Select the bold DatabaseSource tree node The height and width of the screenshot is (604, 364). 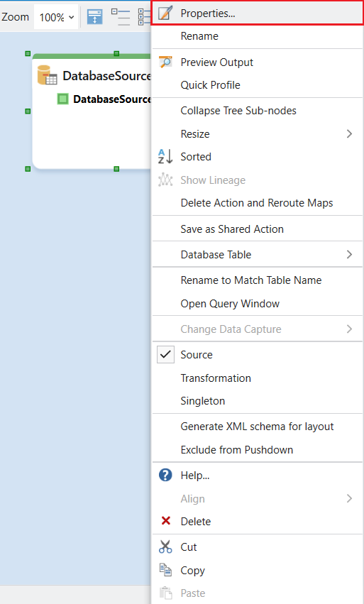(x=112, y=99)
